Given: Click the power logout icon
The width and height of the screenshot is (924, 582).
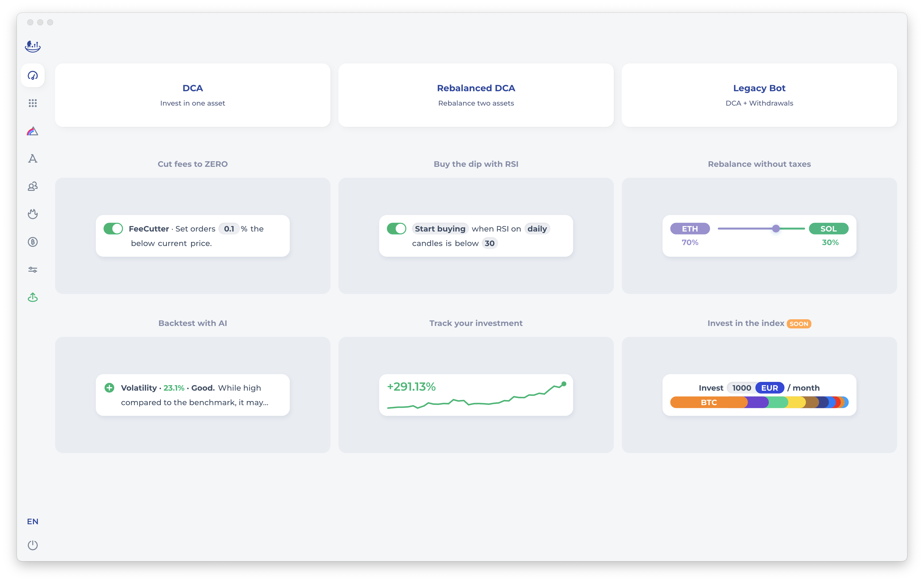Looking at the screenshot, I should 33,545.
